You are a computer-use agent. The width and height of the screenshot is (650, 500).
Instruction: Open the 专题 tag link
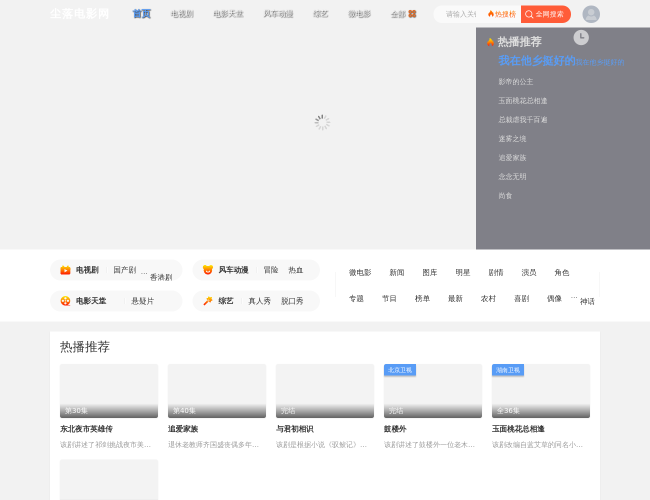pos(356,299)
